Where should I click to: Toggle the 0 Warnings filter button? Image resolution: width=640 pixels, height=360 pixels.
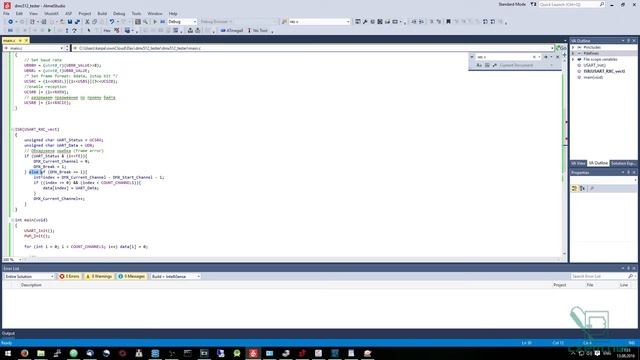coord(99,276)
